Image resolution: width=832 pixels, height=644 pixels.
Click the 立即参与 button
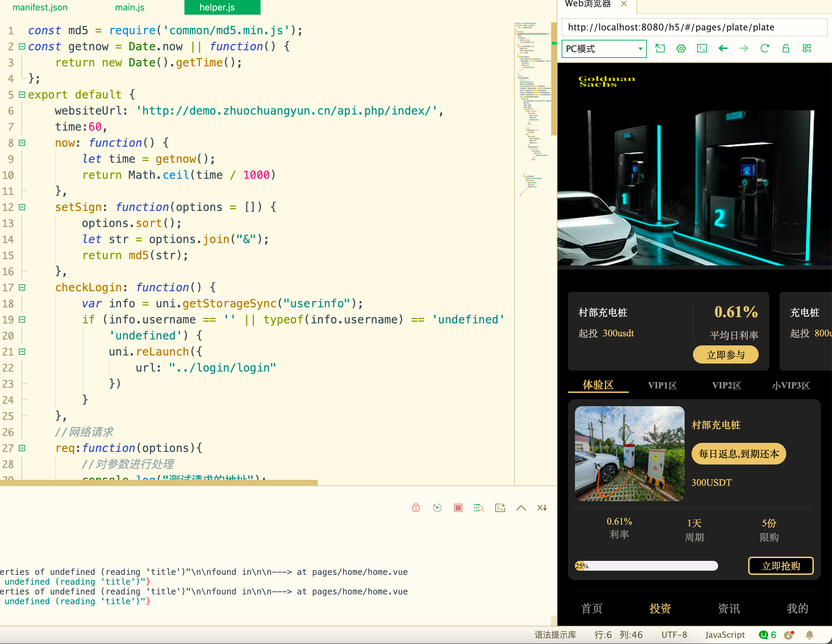point(725,355)
